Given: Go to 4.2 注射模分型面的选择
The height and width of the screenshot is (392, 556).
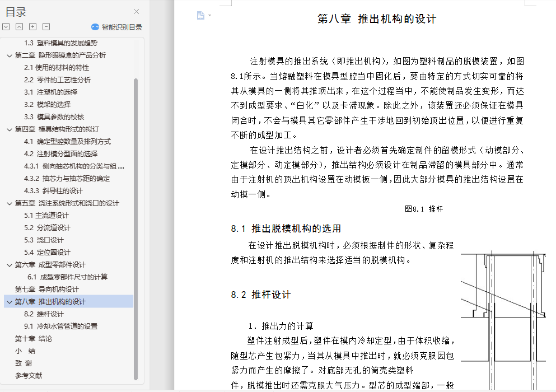Looking at the screenshot, I should [60, 153].
